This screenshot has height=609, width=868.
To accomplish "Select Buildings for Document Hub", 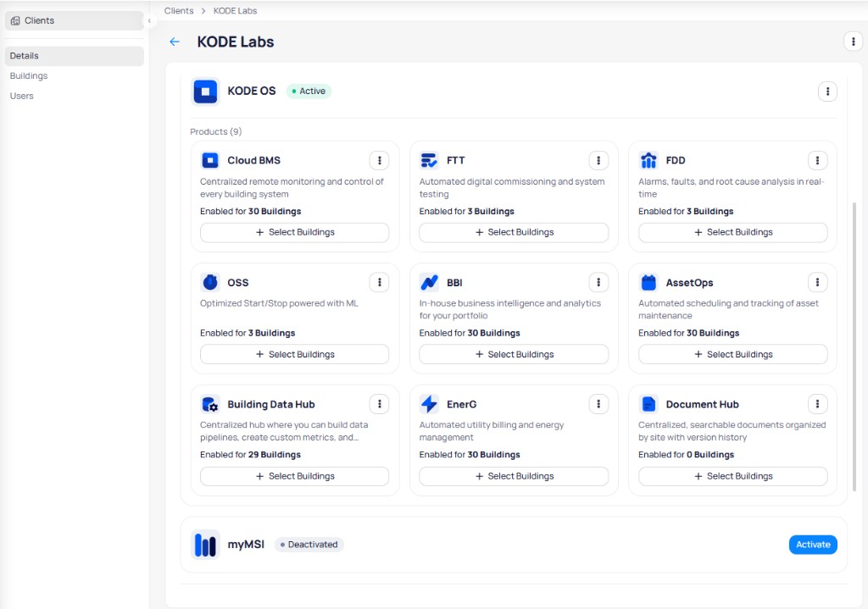I will [733, 476].
